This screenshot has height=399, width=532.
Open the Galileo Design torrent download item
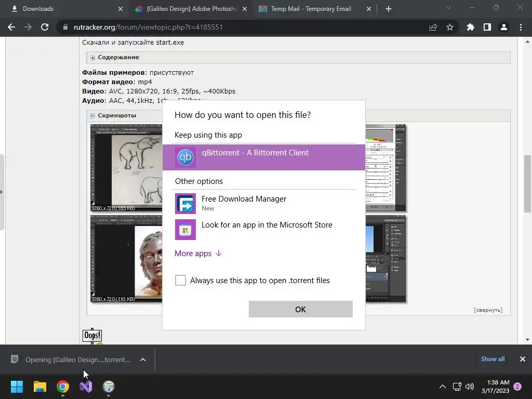(71, 360)
